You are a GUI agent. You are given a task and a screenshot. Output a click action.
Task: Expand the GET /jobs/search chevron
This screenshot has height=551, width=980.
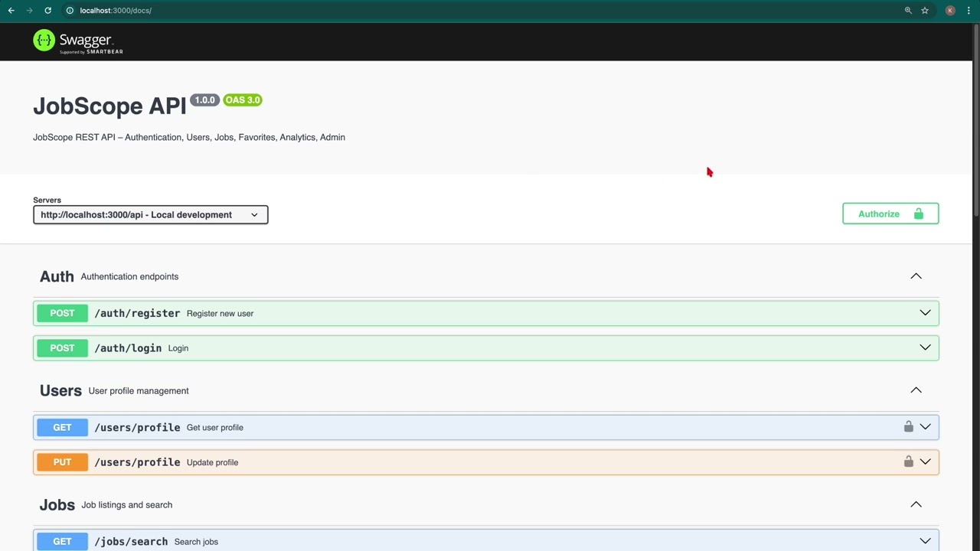(x=925, y=541)
